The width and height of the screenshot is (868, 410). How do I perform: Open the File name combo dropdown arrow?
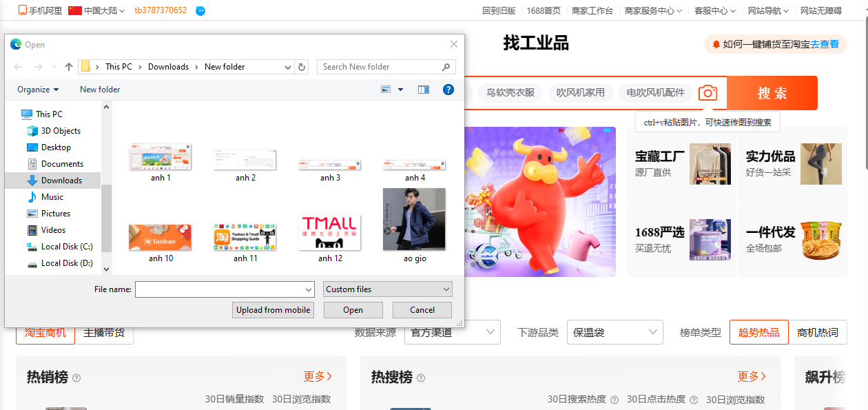coord(309,289)
